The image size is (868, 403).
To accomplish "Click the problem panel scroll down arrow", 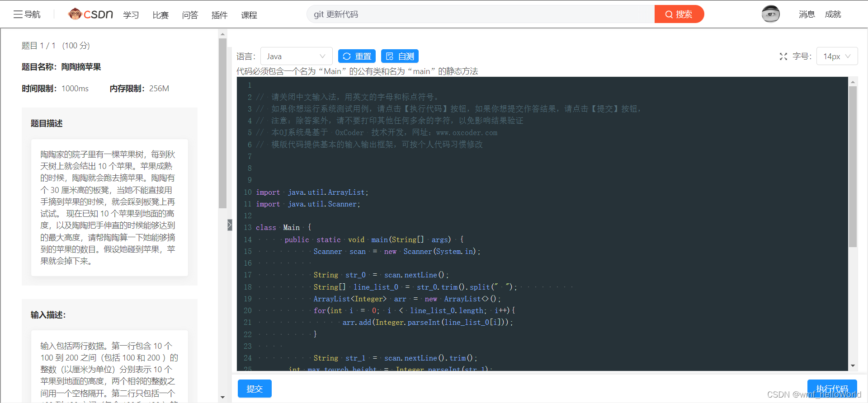I will click(x=222, y=398).
